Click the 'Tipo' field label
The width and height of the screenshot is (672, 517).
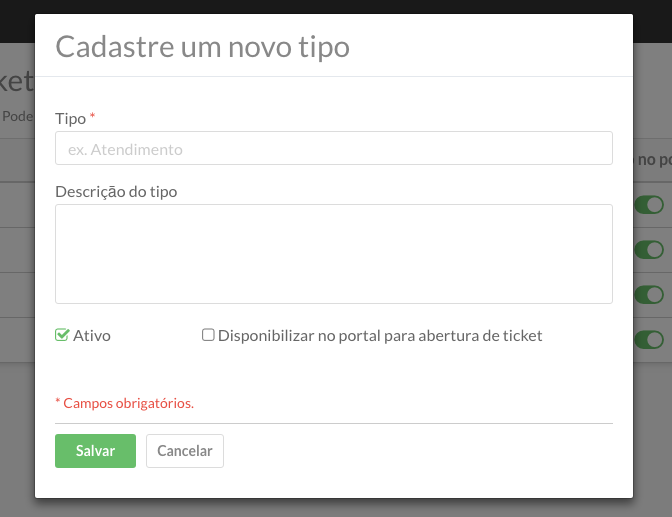pyautogui.click(x=71, y=118)
